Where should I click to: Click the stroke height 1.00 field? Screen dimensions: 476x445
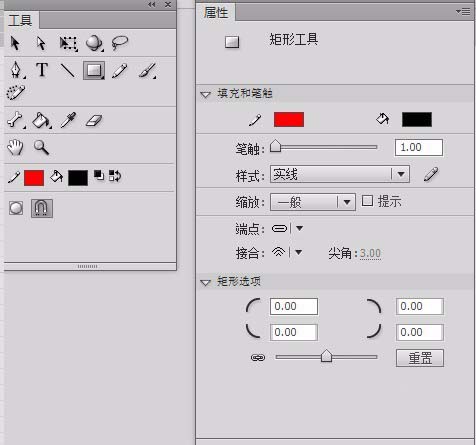(419, 147)
